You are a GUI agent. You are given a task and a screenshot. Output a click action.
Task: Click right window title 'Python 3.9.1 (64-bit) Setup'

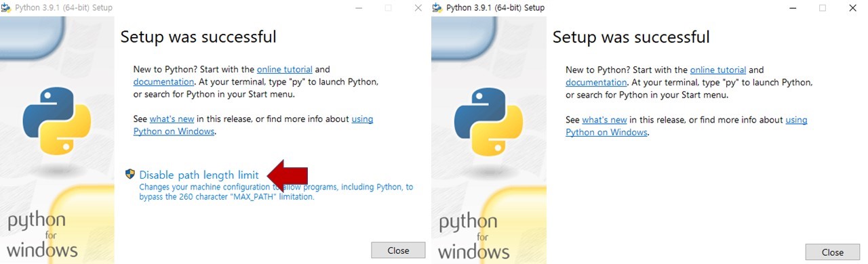pos(495,8)
